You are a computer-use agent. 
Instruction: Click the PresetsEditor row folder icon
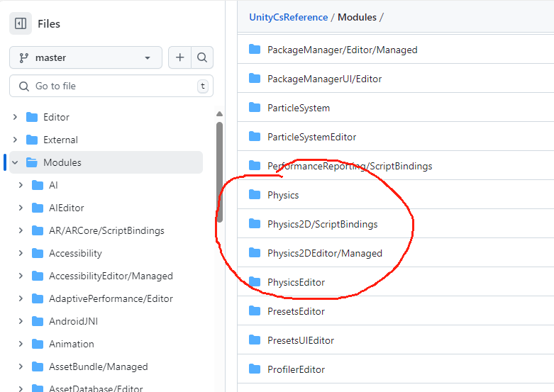tap(255, 310)
